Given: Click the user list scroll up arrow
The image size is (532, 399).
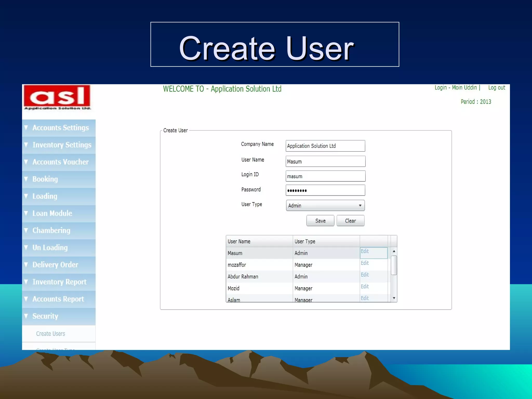Looking at the screenshot, I should [394, 251].
